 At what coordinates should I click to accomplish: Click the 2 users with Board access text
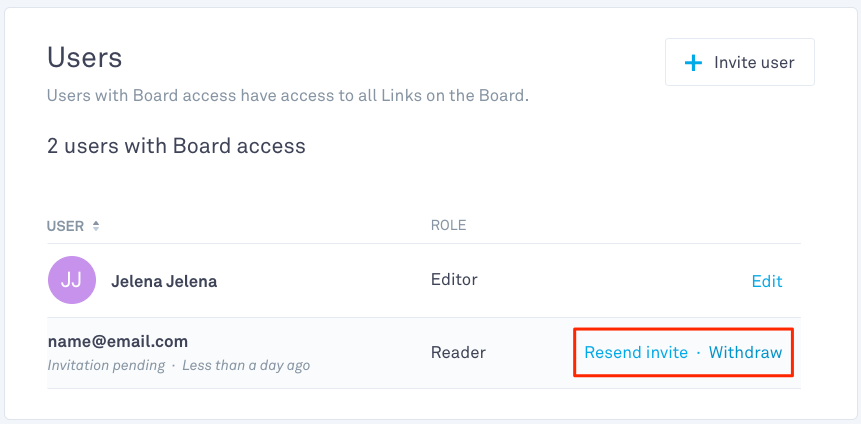click(176, 146)
